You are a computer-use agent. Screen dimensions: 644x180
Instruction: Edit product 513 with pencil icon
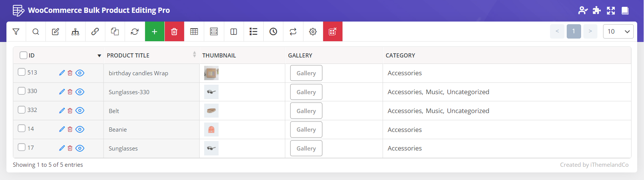tap(62, 73)
